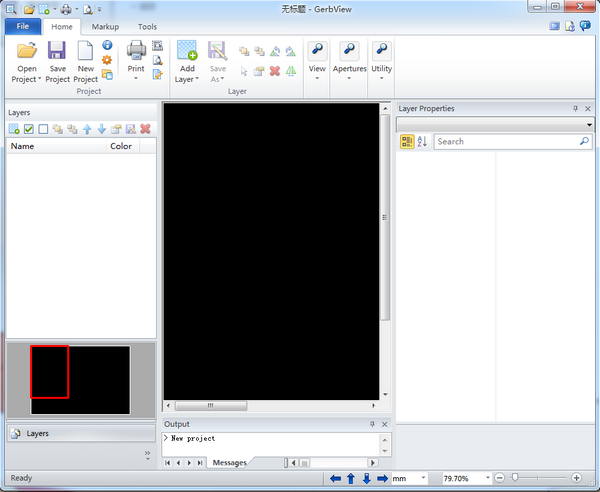Click alphabetical sort icon in Layer Properties
600x492 pixels.
422,142
